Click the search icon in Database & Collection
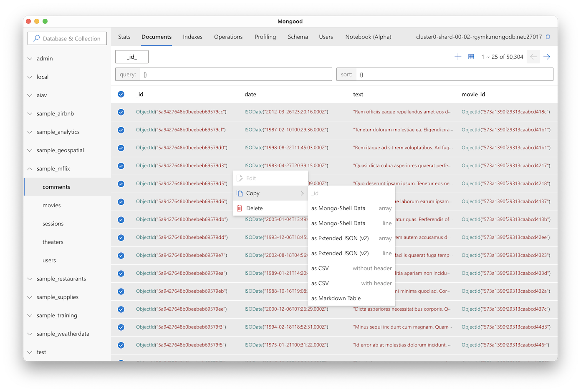The image size is (581, 392). (x=37, y=38)
